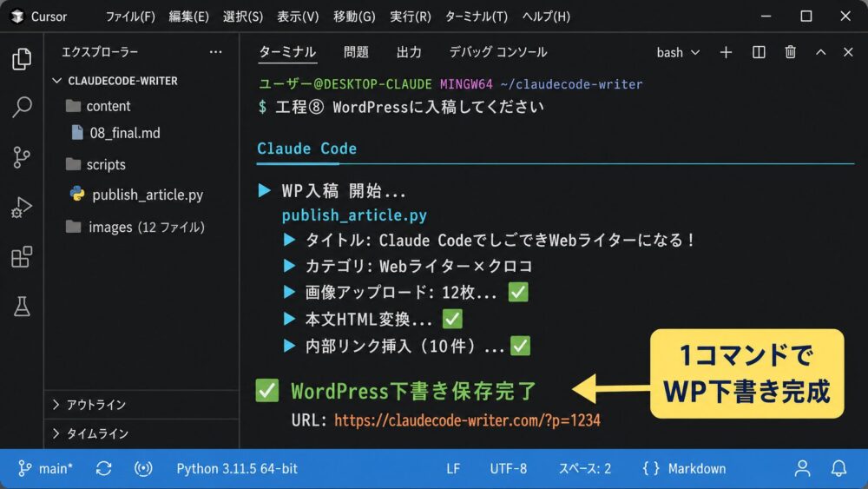The height and width of the screenshot is (489, 868).
Task: Change スペース: 2 indentation setting
Action: coord(584,468)
